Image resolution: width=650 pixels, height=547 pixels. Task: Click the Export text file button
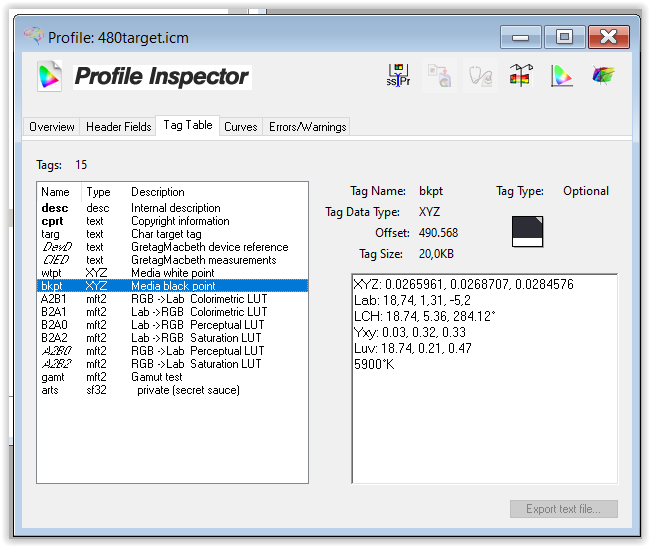pyautogui.click(x=564, y=509)
